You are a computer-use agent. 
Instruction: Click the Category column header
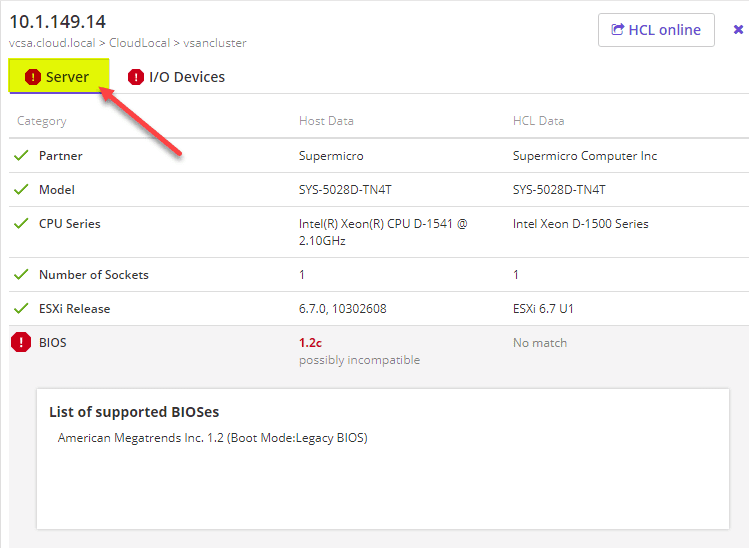coord(42,121)
